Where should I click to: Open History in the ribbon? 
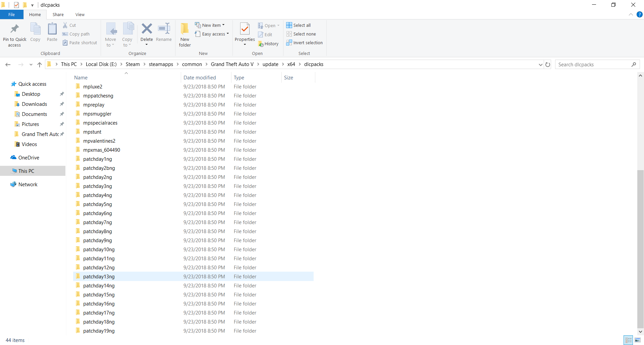268,44
